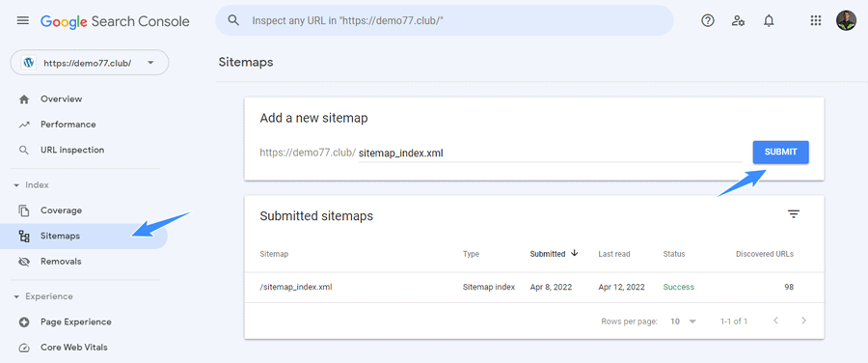Open the account profile avatar
Screen dimensions: 868x363
click(846, 20)
